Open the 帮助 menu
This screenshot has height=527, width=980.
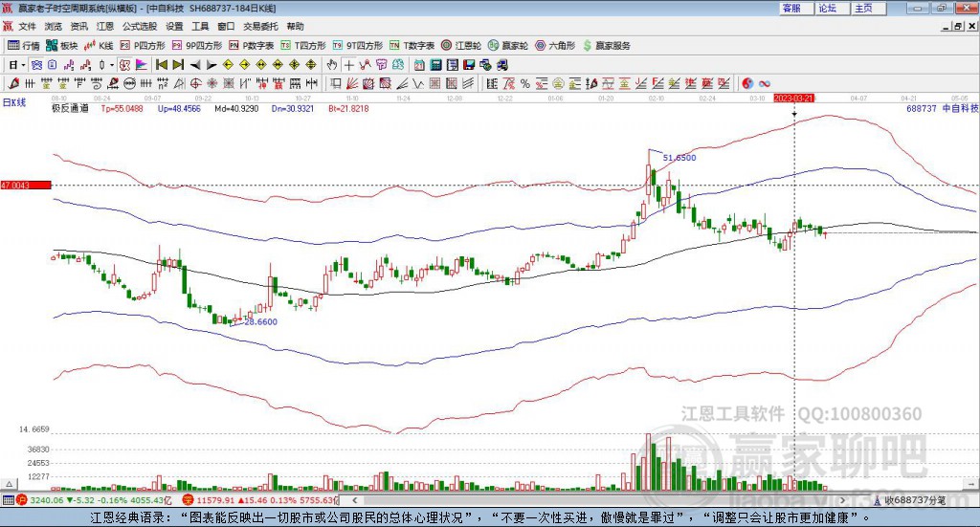coord(295,26)
